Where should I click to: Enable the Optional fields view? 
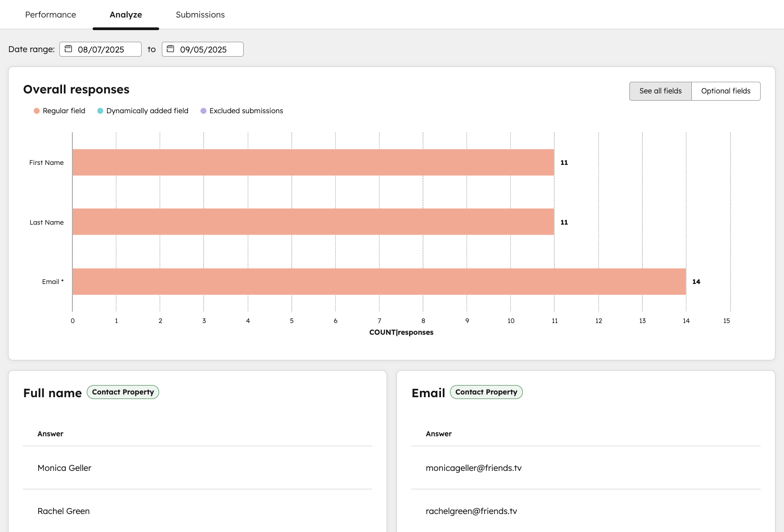tap(726, 91)
